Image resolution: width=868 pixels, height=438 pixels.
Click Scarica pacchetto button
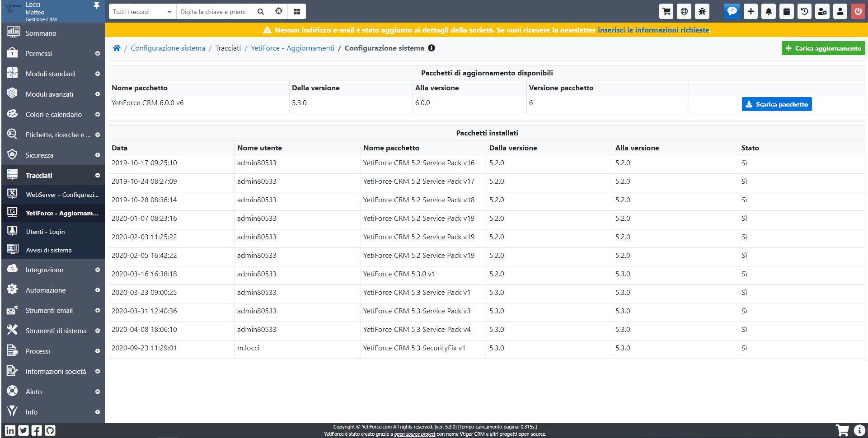[x=777, y=104]
